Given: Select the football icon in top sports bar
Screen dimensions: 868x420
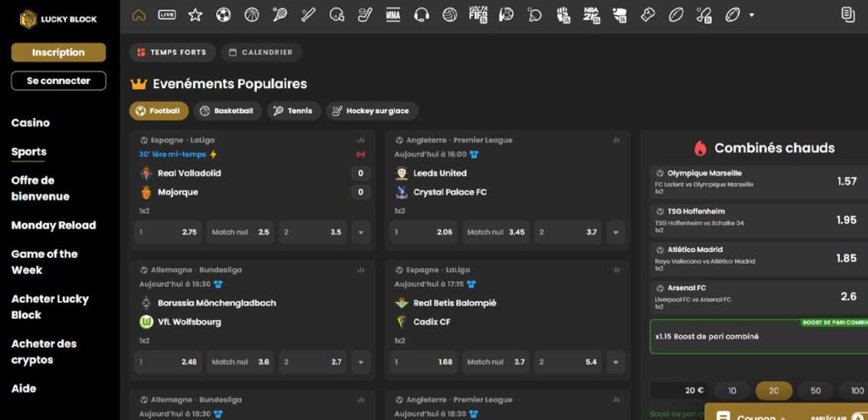Looking at the screenshot, I should (223, 15).
